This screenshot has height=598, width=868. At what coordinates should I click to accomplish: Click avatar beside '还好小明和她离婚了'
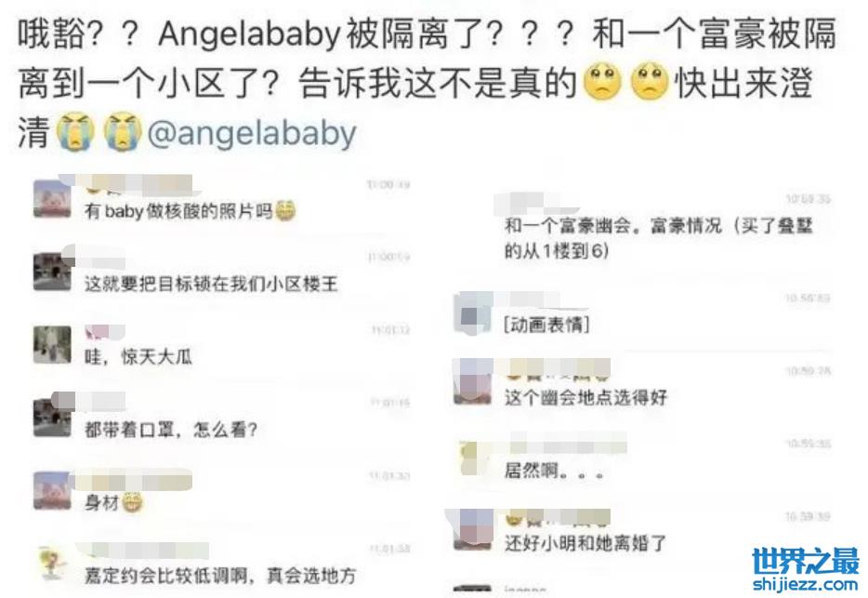click(x=473, y=530)
